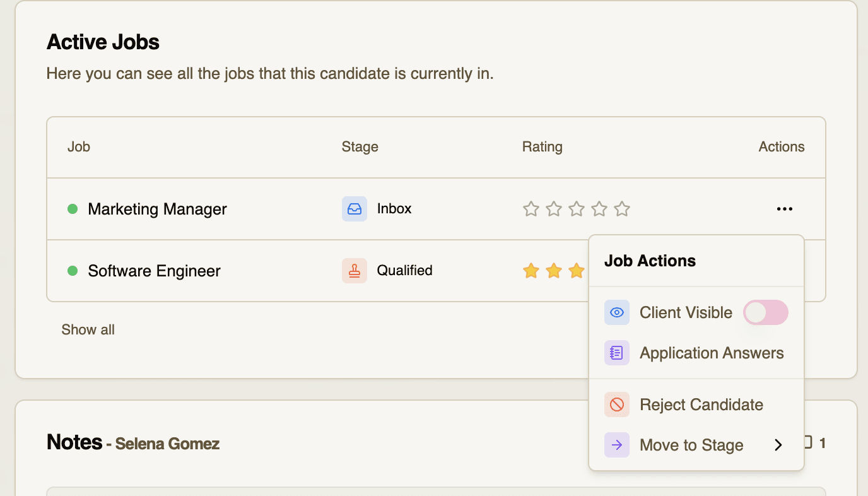This screenshot has width=868, height=496.
Task: Rate Marketing Manager five stars
Action: [x=622, y=209]
